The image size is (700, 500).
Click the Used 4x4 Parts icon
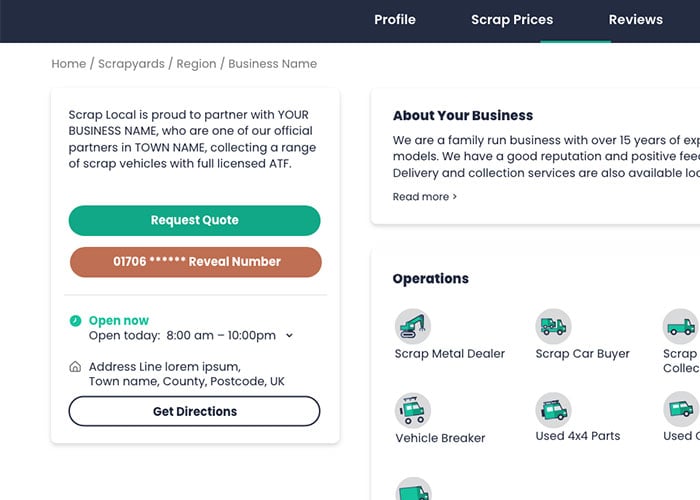click(x=553, y=410)
